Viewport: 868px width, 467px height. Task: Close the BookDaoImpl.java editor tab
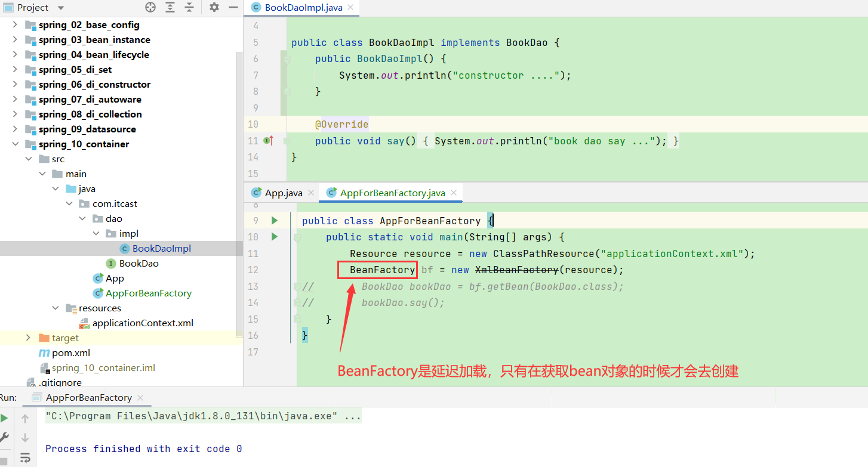(x=350, y=7)
